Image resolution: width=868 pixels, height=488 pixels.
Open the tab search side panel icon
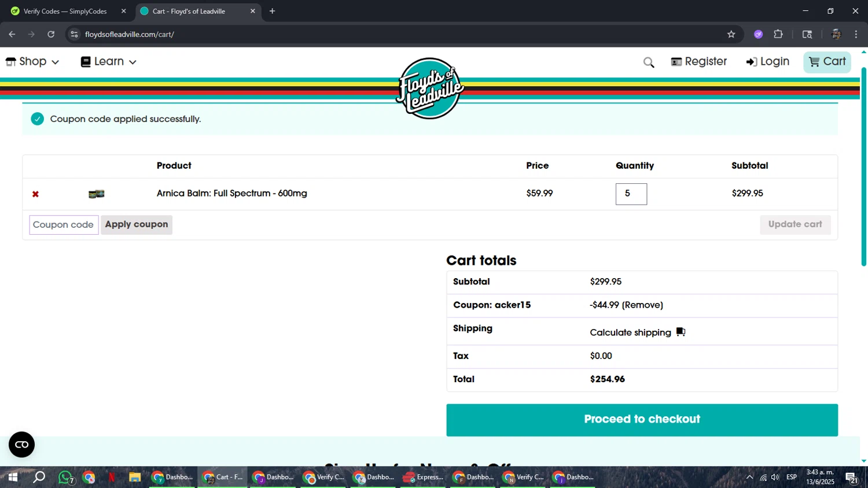point(807,34)
